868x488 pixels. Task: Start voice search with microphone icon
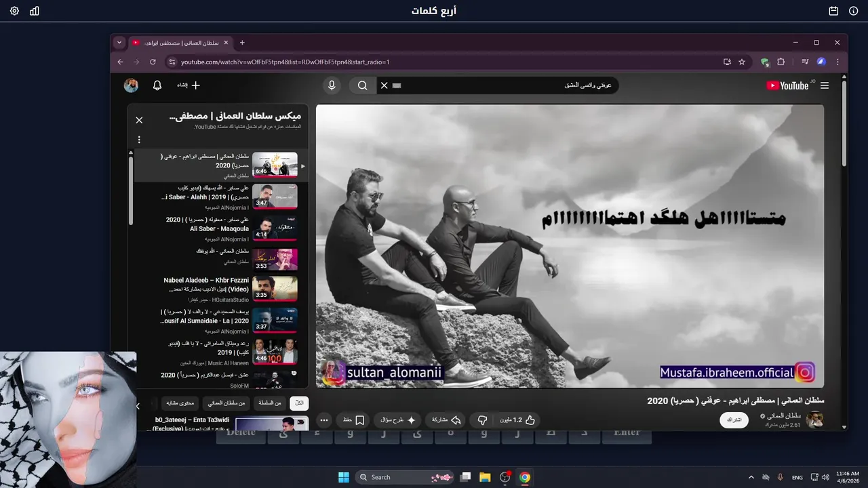(332, 85)
